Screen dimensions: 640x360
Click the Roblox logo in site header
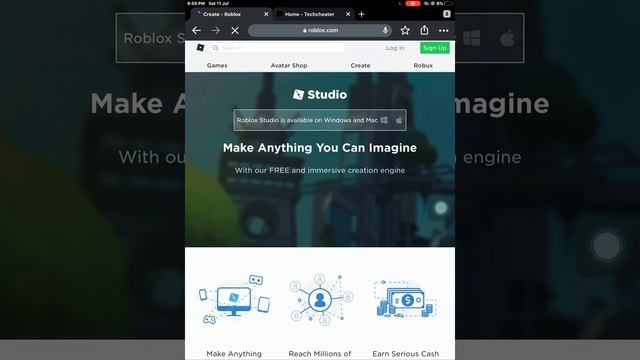point(200,48)
